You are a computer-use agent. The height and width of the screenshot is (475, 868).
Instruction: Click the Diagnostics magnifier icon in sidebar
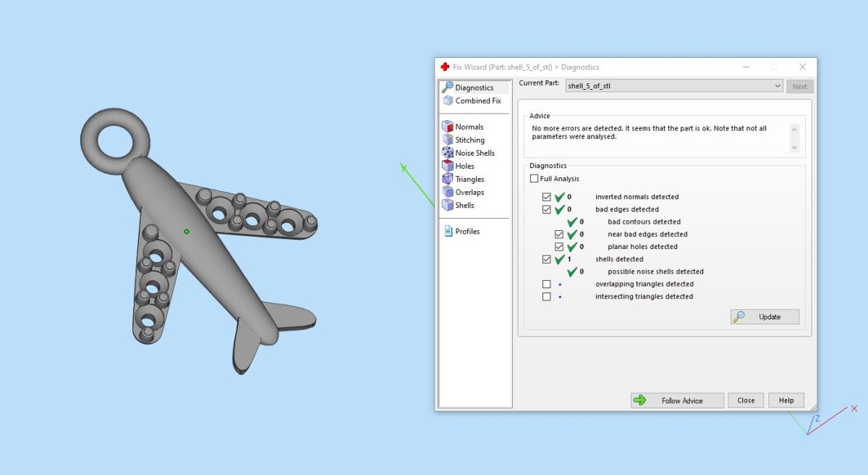(x=448, y=88)
